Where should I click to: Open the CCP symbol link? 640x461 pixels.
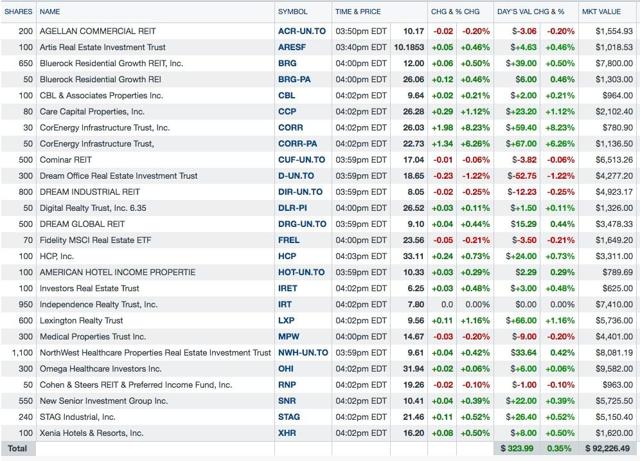point(287,111)
